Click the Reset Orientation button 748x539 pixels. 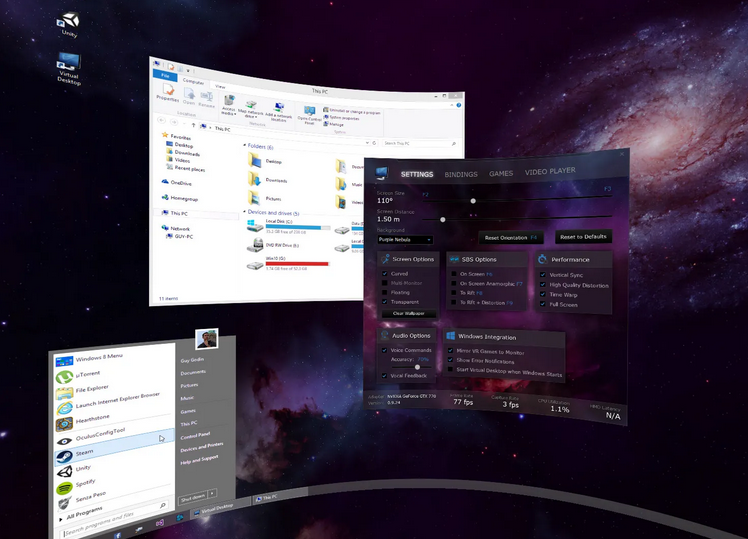coord(511,238)
